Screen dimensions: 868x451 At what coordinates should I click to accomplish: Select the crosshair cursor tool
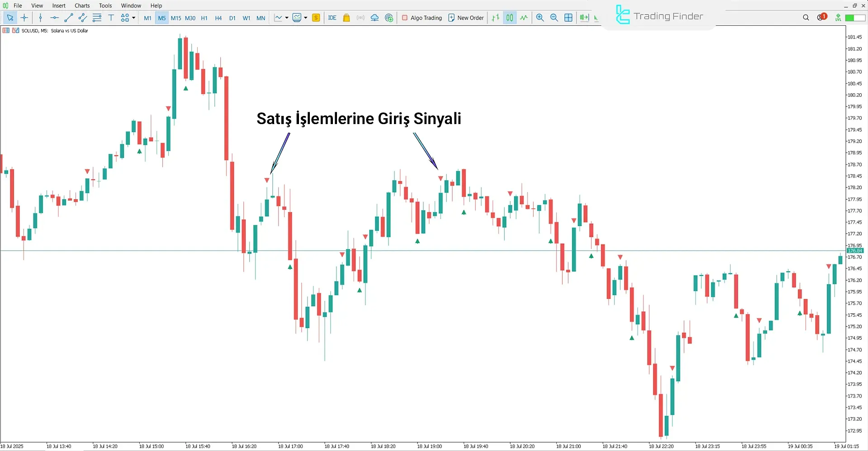[x=24, y=18]
